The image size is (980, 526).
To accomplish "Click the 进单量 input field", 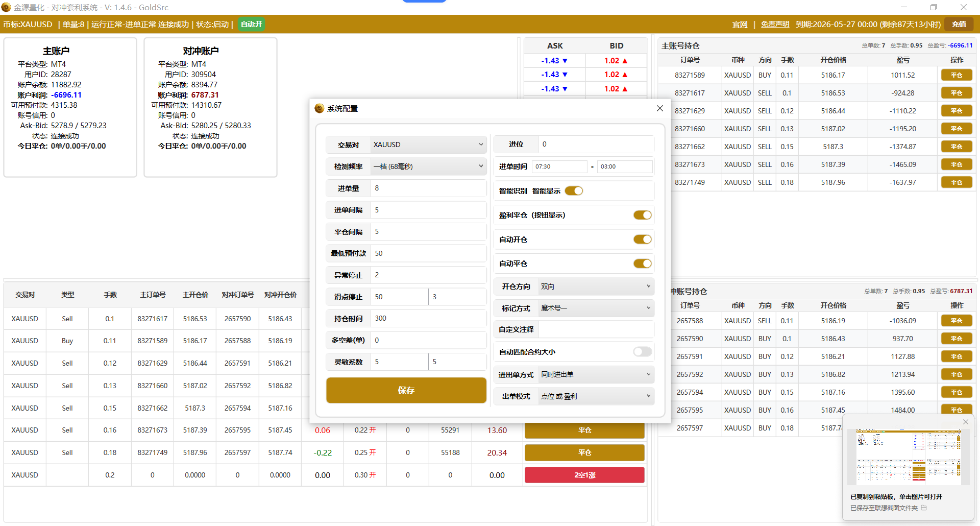I will [428, 188].
